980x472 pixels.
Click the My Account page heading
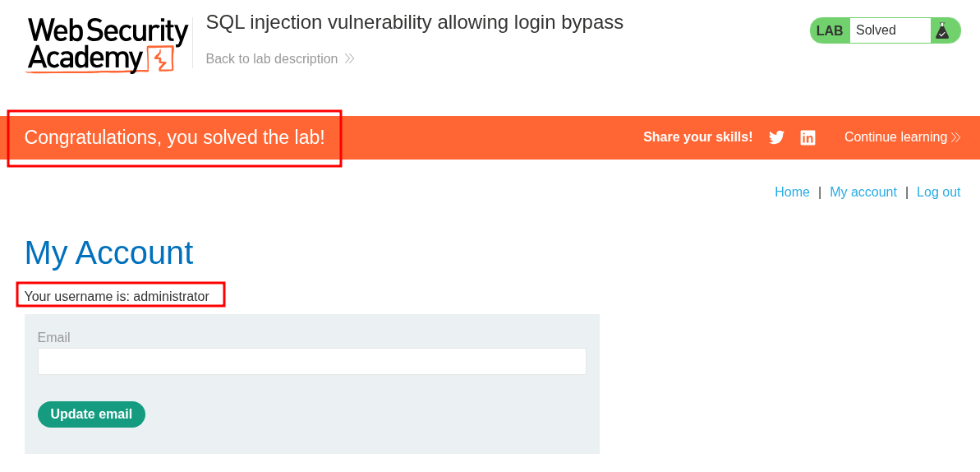(108, 252)
